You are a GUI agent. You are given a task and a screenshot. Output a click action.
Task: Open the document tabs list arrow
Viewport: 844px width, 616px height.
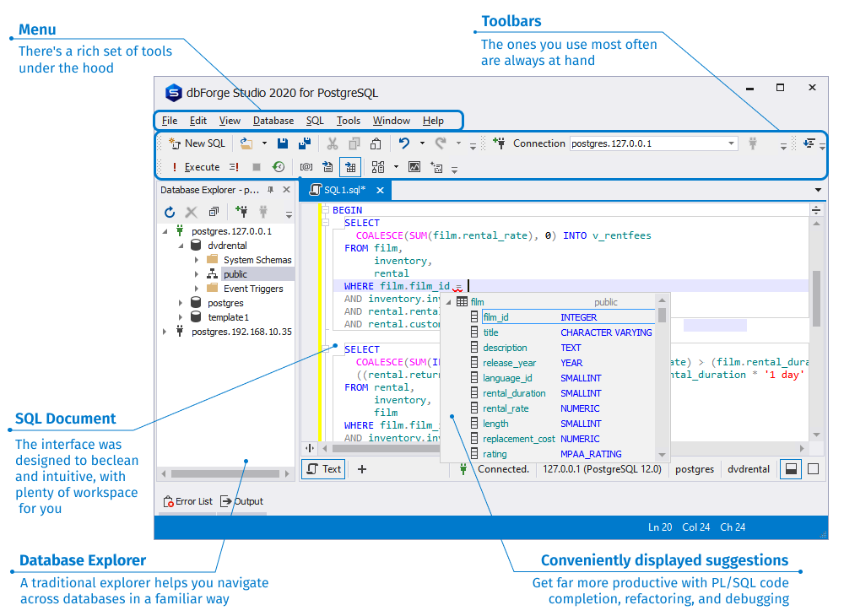818,190
